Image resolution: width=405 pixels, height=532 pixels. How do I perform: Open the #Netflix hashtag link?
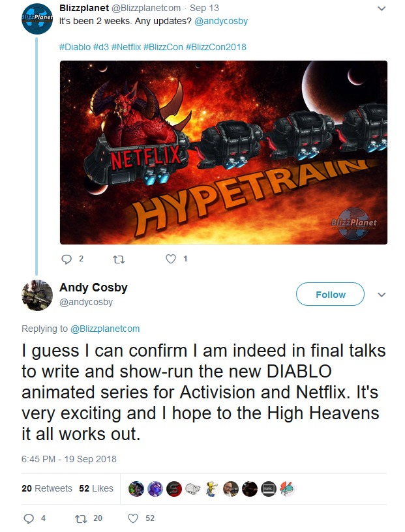coord(126,47)
